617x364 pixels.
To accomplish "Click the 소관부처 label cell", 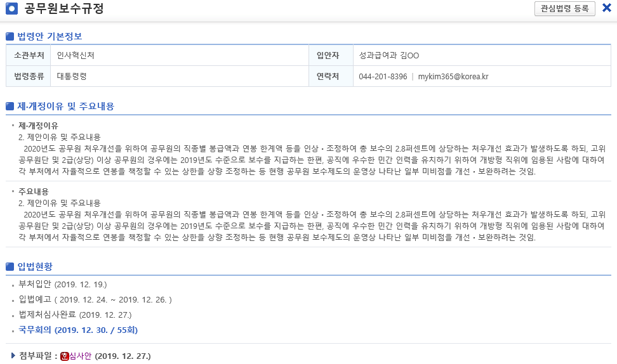I will (x=29, y=55).
